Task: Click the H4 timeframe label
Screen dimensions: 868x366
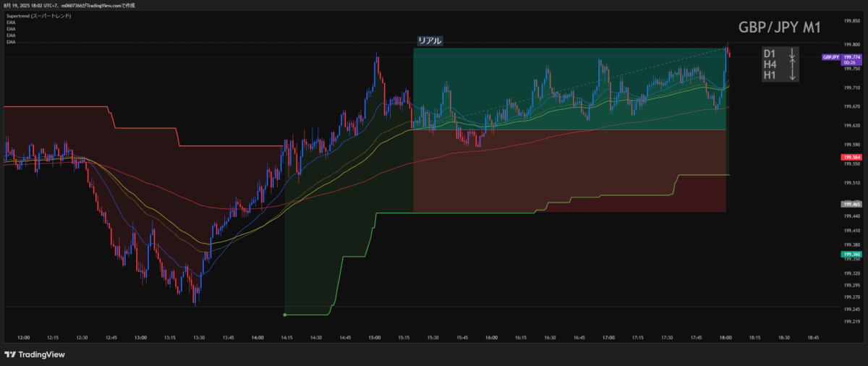Action: (770, 64)
